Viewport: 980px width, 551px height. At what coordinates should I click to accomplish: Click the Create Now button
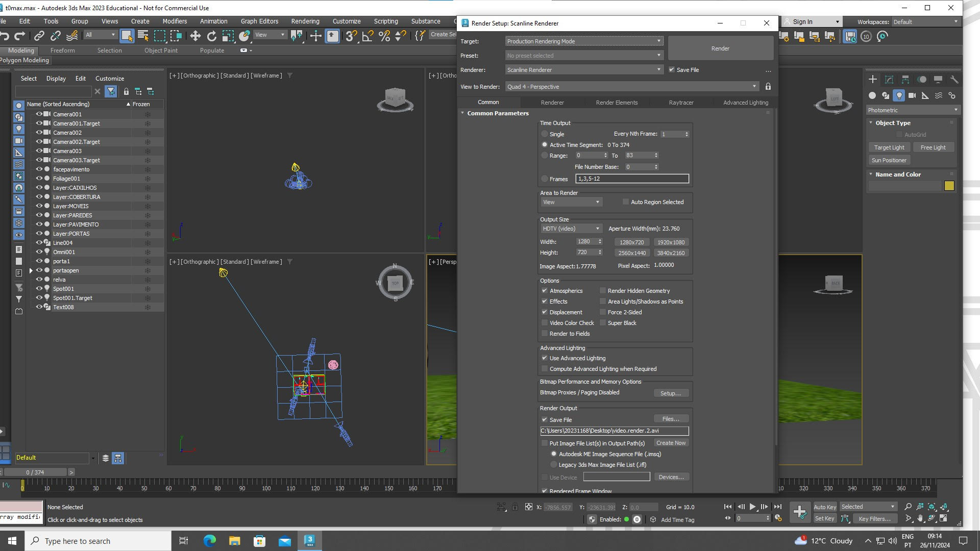671,443
